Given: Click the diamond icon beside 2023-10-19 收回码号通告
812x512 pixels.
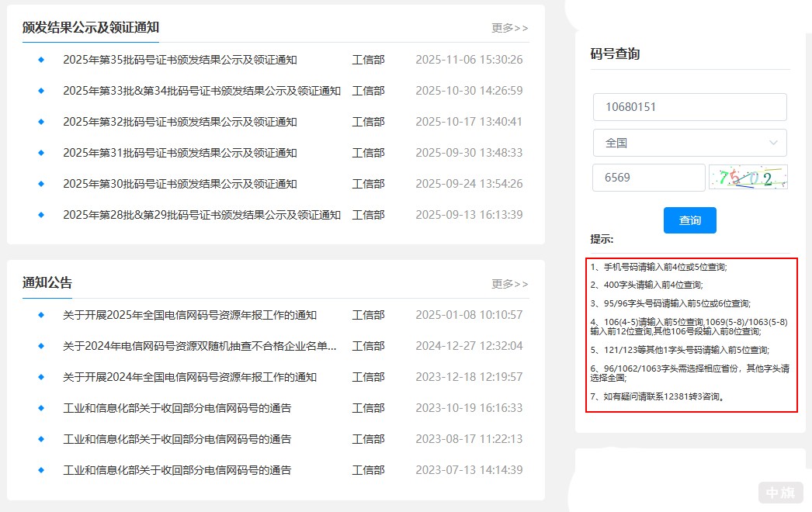Looking at the screenshot, I should (40, 407).
